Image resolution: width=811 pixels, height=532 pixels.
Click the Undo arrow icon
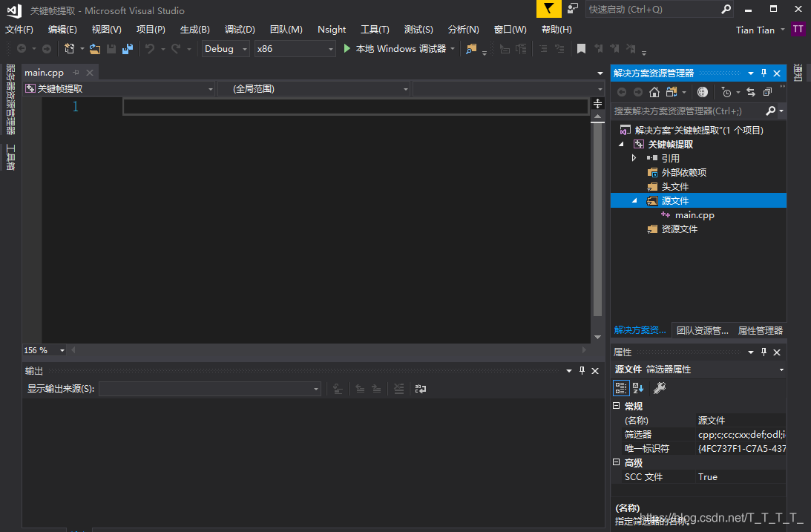(149, 48)
